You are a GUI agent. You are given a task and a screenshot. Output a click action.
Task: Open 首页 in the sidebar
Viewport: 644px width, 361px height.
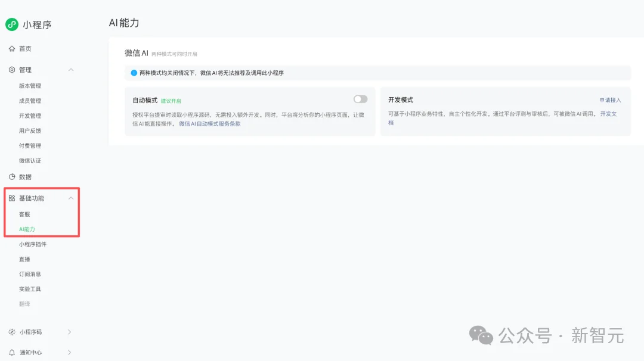25,48
